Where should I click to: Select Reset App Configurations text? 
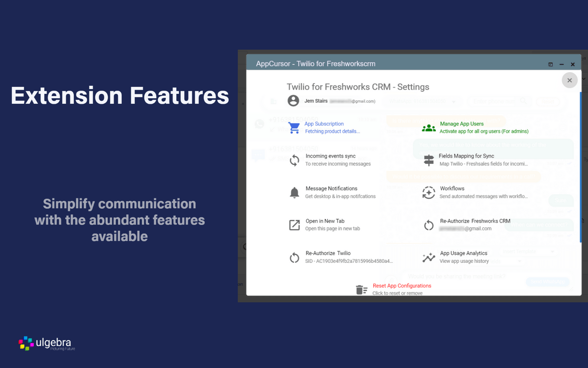[x=402, y=286]
